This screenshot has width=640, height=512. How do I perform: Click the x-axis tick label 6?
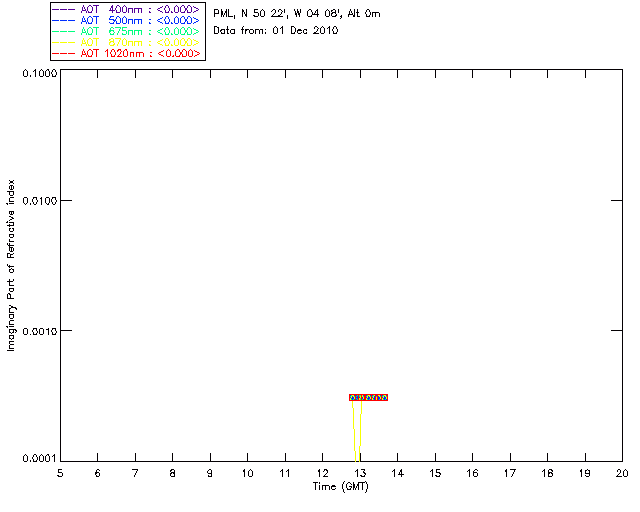tap(98, 473)
